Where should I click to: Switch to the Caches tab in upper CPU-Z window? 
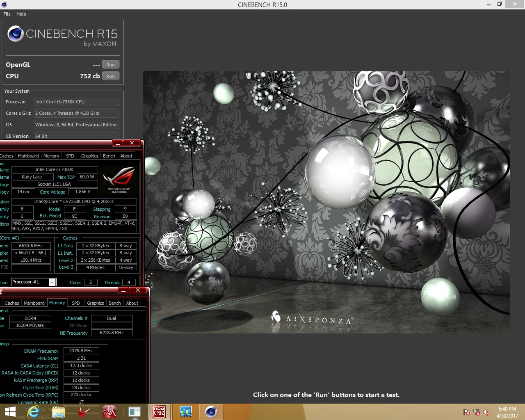point(7,156)
